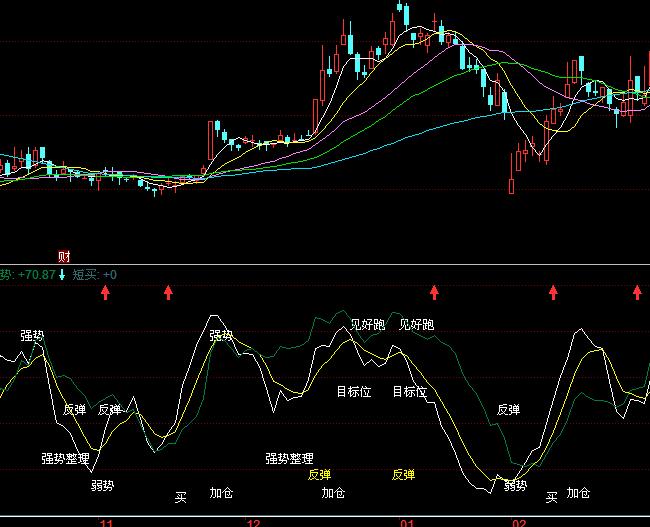Image resolution: width=650 pixels, height=527 pixels.
Task: Click the leftmost 见好跑 sell signal label
Action: (367, 324)
